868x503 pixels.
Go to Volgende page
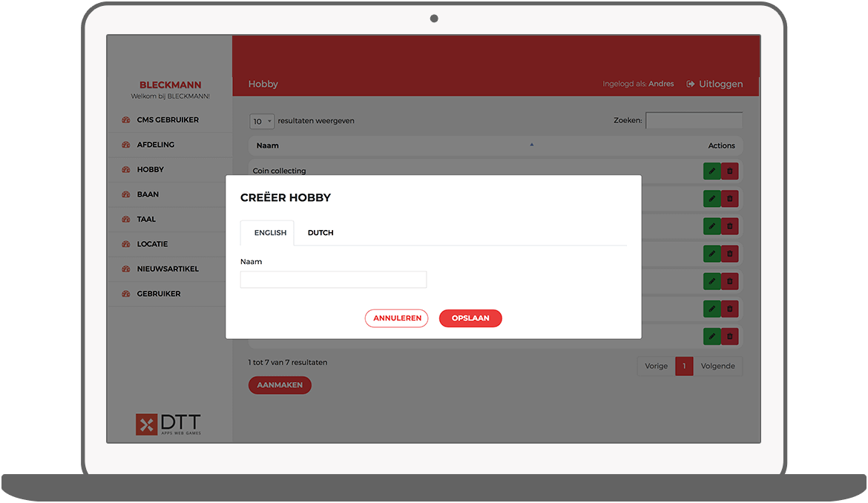point(718,366)
